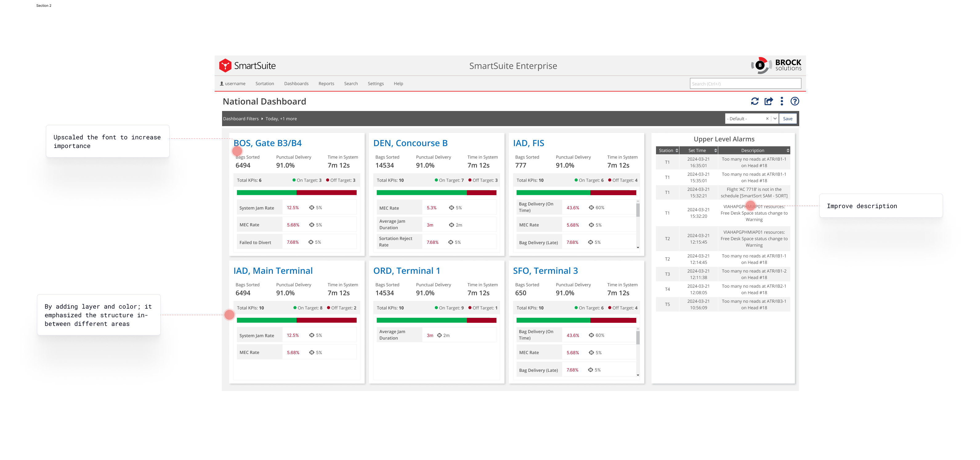The width and height of the screenshot is (980, 460).
Task: Click the share/export dashboard icon
Action: tap(768, 101)
